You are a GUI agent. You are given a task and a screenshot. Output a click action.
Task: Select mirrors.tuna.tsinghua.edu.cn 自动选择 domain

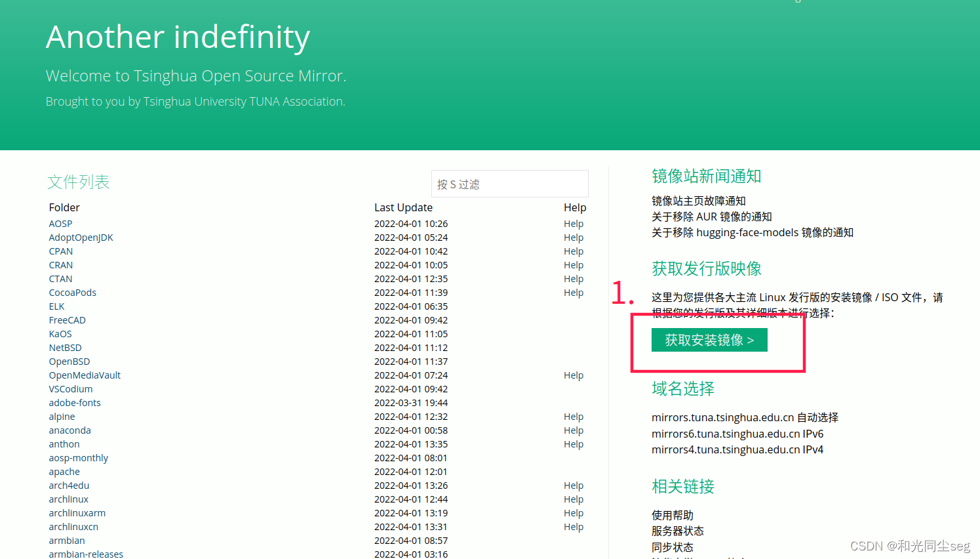(x=745, y=417)
